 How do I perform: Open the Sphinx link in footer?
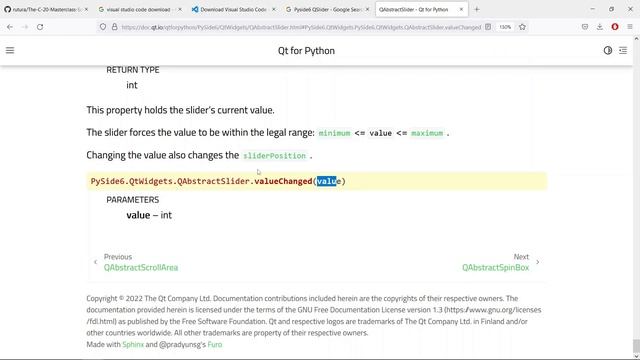coord(133,344)
